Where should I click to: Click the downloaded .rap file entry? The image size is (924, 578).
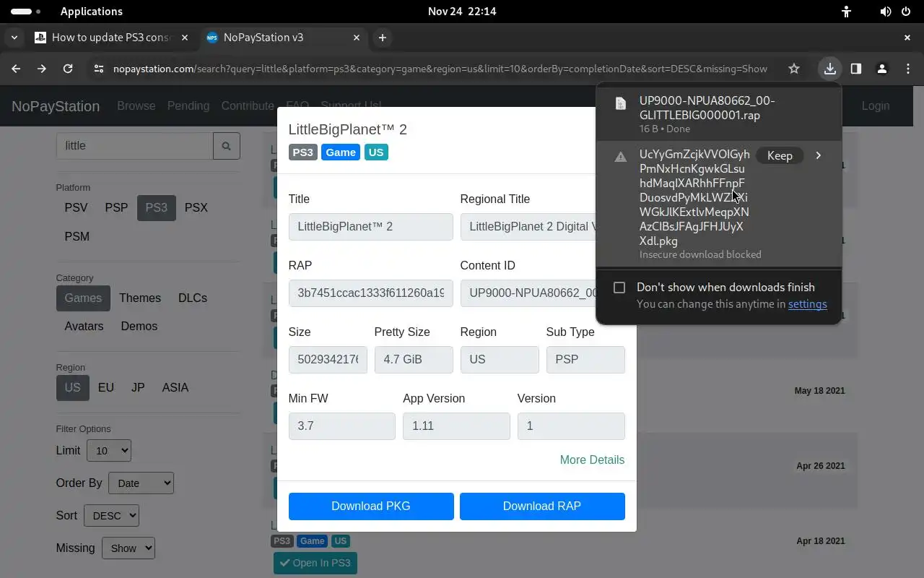[719, 114]
